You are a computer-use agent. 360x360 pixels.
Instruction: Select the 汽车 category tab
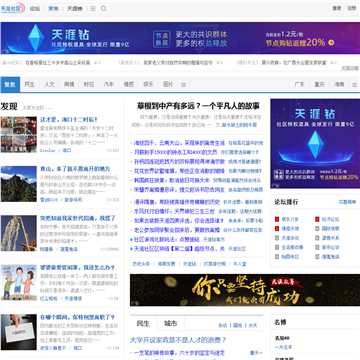click(x=109, y=85)
